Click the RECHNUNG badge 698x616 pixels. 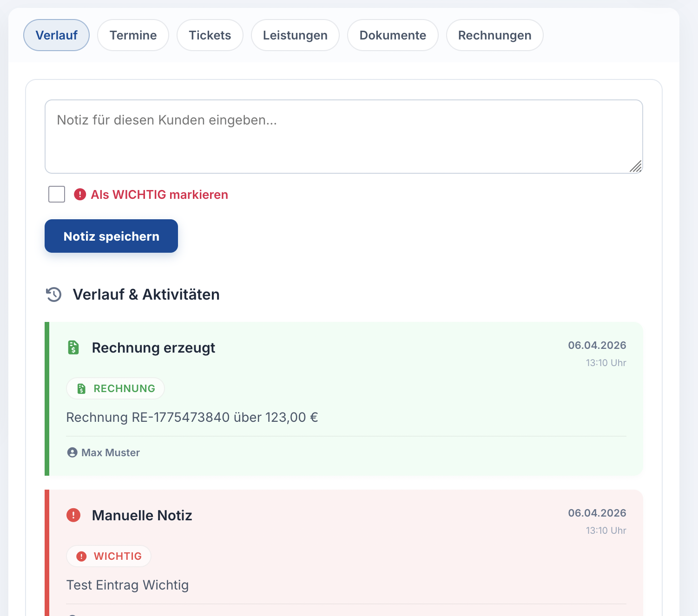[115, 388]
